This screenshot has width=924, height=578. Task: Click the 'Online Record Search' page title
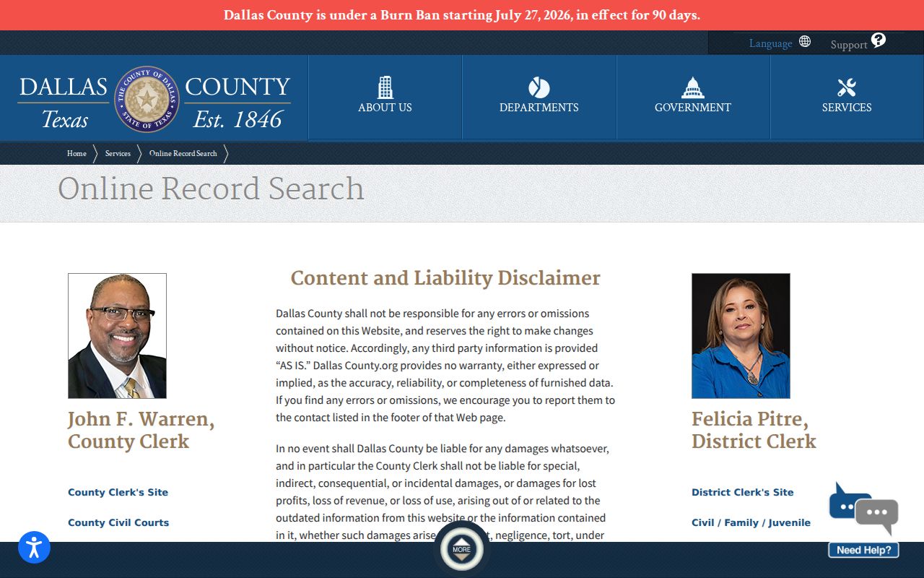click(211, 189)
